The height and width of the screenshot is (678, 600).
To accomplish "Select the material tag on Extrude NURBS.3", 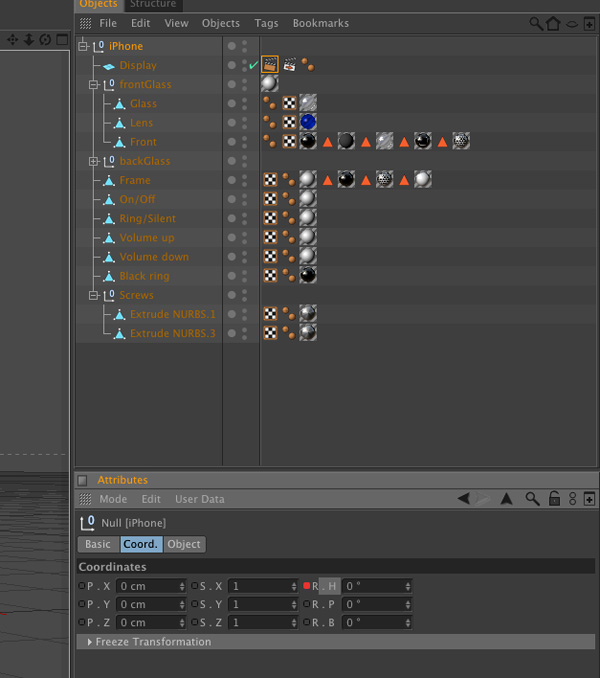I will tap(308, 333).
